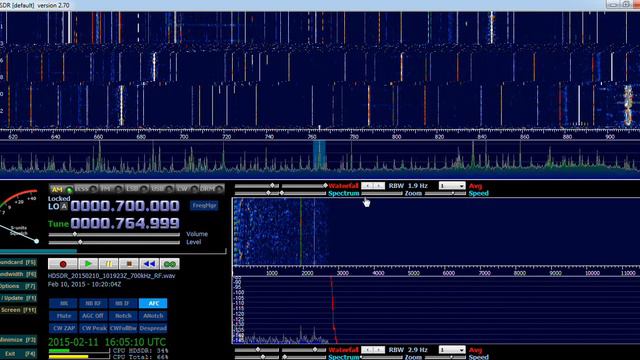Click the recording filename HDSDR_20150210_101923Z_700kHz_RF.wav

(111, 276)
